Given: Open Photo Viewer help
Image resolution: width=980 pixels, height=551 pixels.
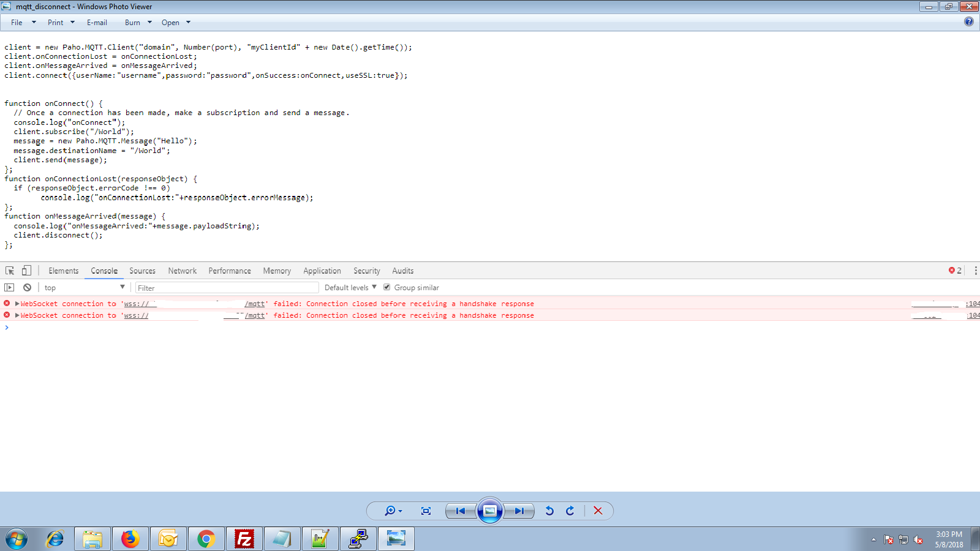Looking at the screenshot, I should coord(968,21).
